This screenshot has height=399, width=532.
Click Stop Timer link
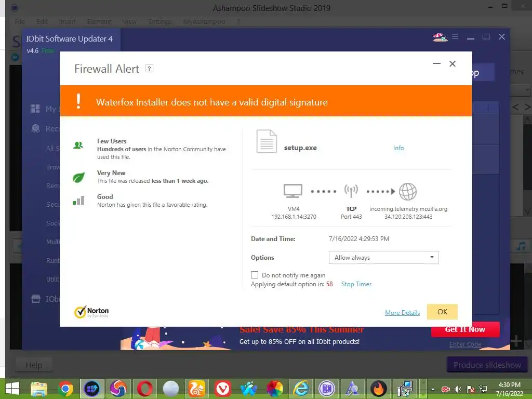click(x=356, y=284)
